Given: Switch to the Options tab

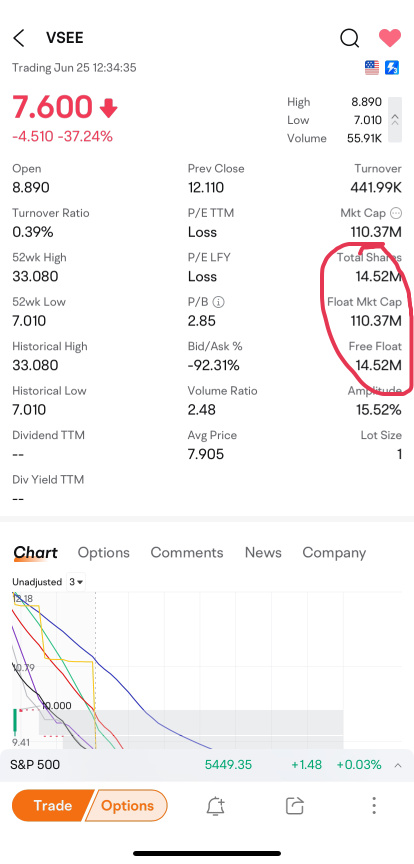Looking at the screenshot, I should click(x=104, y=553).
